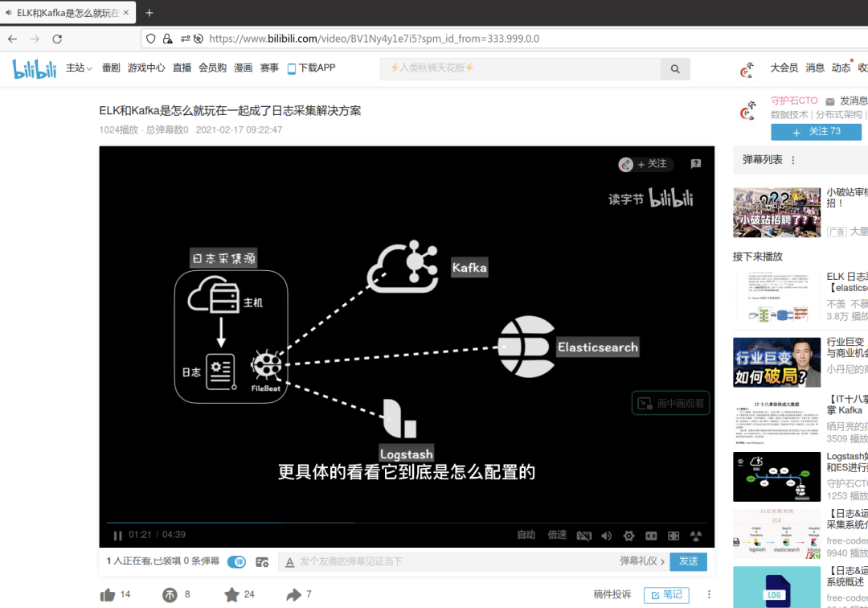Open 游戏中心 navigation item
The width and height of the screenshot is (868, 608).
pos(146,68)
